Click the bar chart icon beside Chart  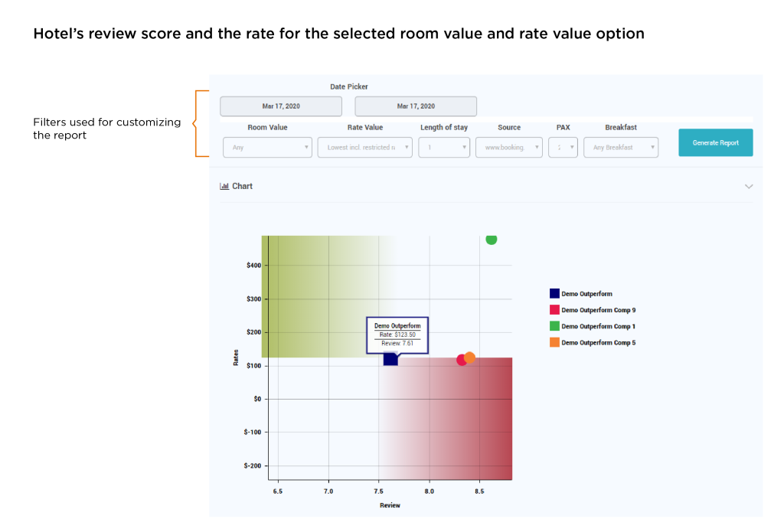coord(224,186)
